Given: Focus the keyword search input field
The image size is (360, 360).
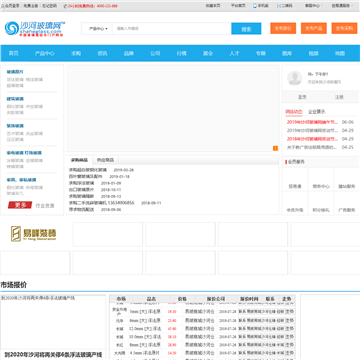Looking at the screenshot, I should click(172, 29).
